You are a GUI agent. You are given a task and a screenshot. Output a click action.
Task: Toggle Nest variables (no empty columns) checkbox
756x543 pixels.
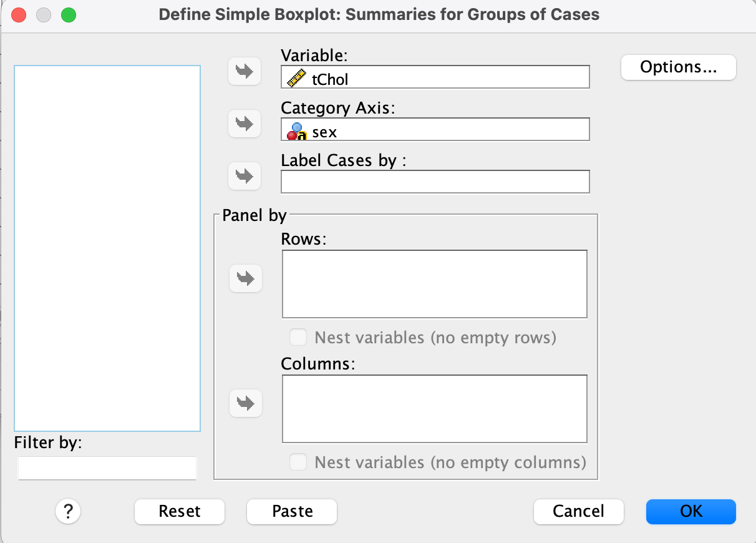[299, 462]
